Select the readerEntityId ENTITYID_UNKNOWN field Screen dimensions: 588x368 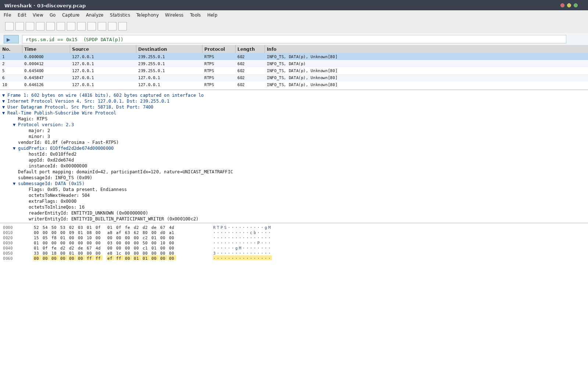click(88, 213)
